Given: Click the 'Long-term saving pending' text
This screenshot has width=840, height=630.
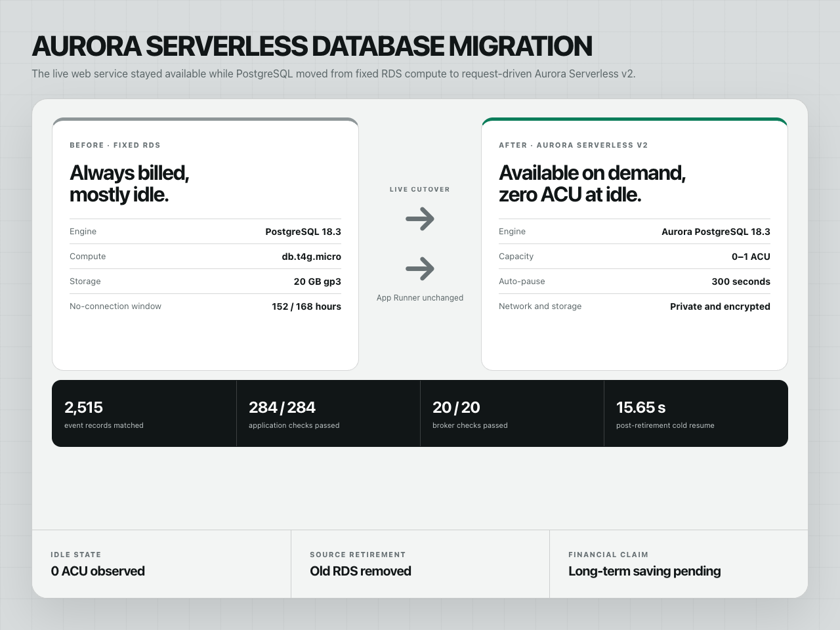Looking at the screenshot, I should (x=644, y=571).
